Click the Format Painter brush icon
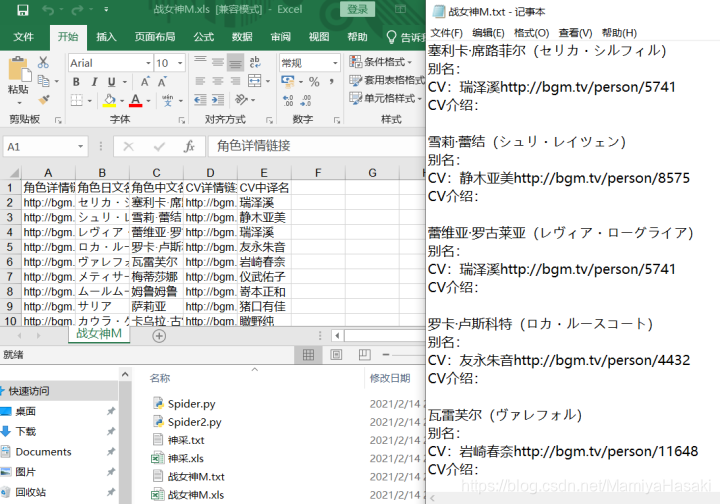Image resolution: width=720 pixels, height=504 pixels. pyautogui.click(x=44, y=100)
